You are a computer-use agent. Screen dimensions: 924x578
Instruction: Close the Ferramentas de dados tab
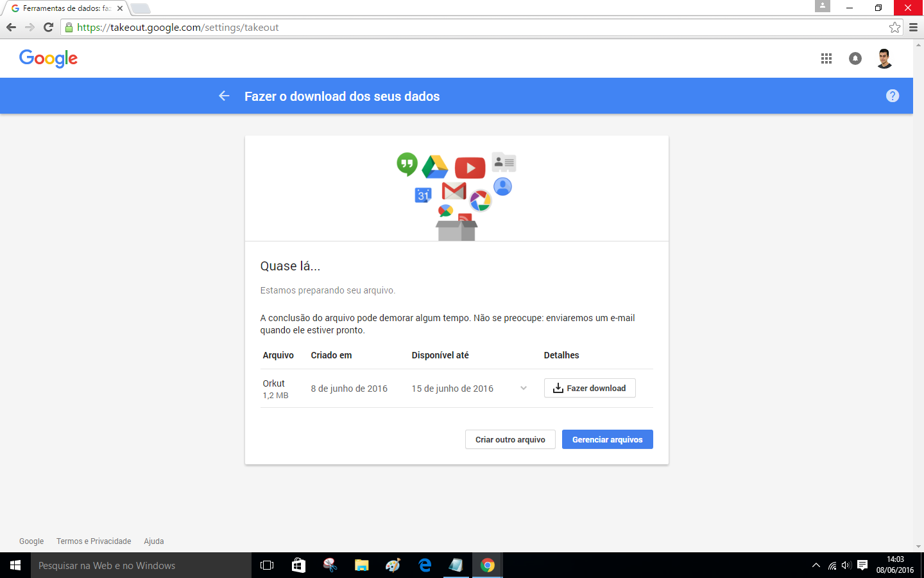pos(120,8)
